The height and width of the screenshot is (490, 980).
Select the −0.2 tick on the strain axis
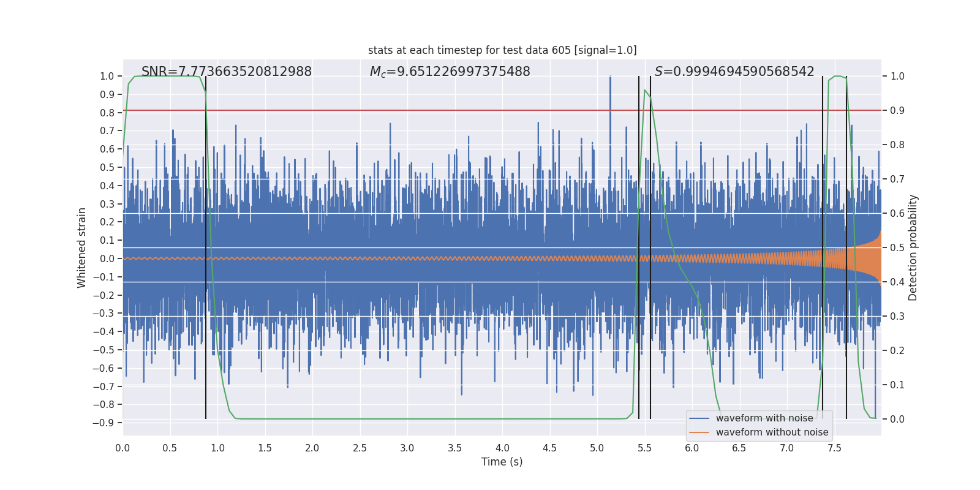(x=104, y=295)
